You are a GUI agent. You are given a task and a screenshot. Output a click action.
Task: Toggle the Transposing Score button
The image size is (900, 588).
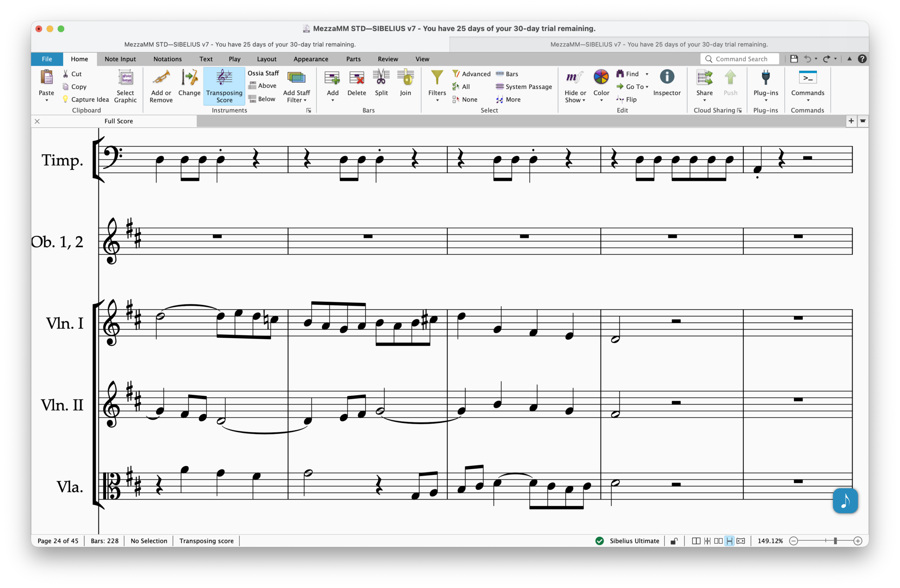click(x=224, y=86)
